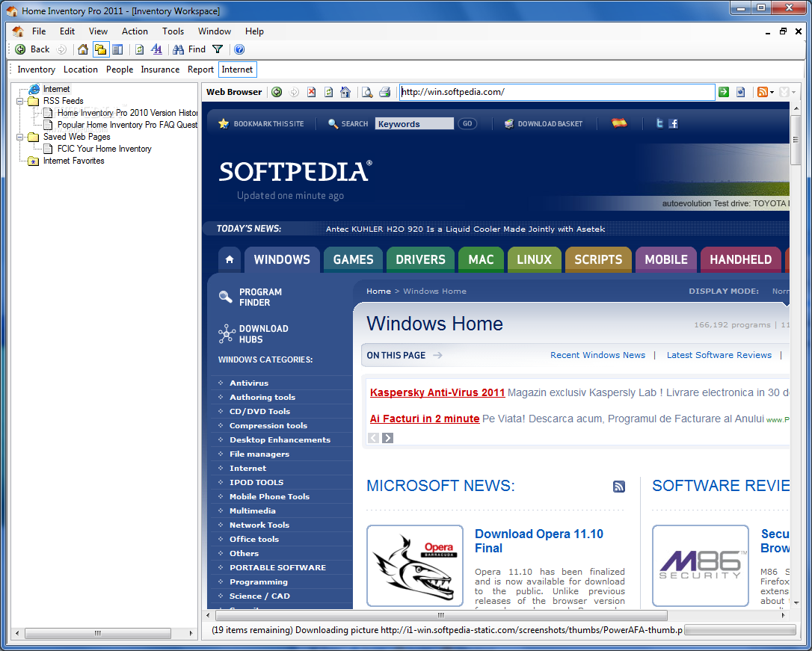This screenshot has width=812, height=651.
Task: Open the greyed toolbar dropdown at far right
Action: [x=793, y=92]
